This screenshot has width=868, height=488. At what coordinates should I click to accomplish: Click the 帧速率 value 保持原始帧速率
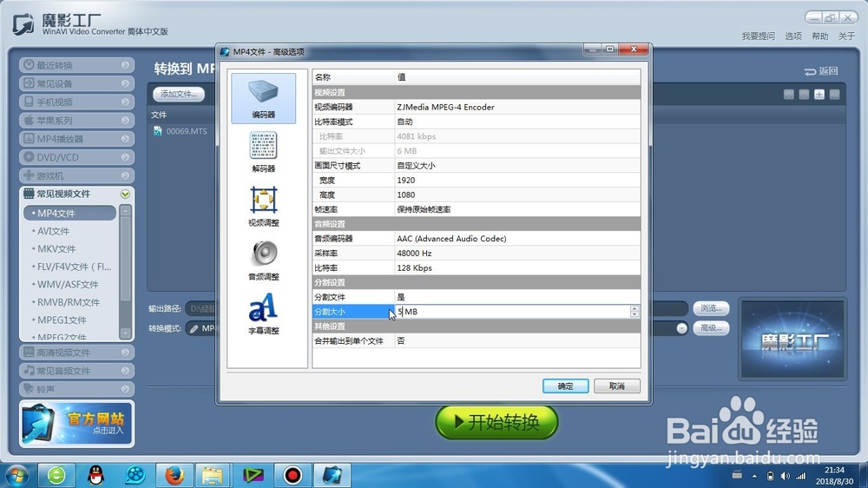(x=424, y=209)
